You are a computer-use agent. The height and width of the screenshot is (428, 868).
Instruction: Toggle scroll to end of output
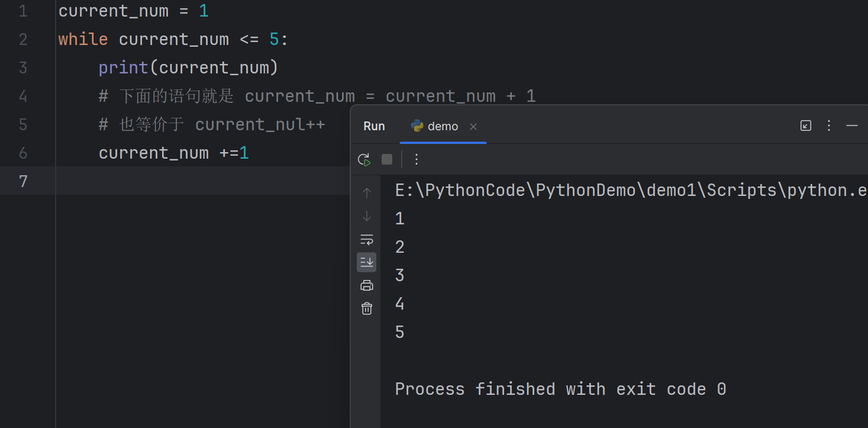[x=367, y=262]
